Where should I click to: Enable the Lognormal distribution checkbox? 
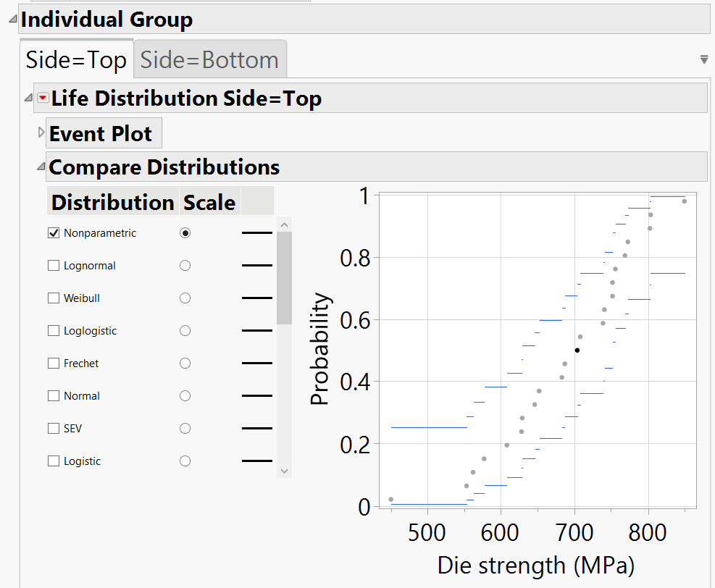pos(53,266)
